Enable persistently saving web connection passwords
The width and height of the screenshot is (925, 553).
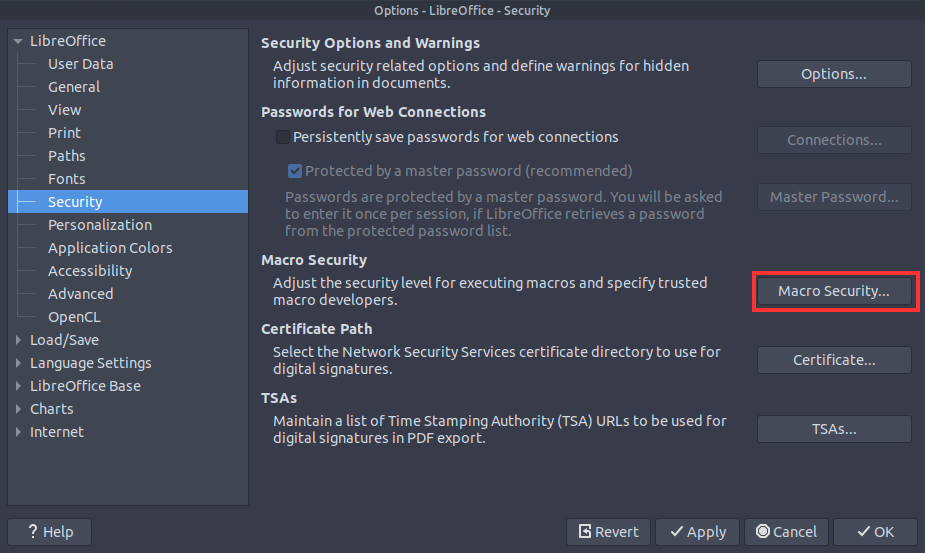283,137
